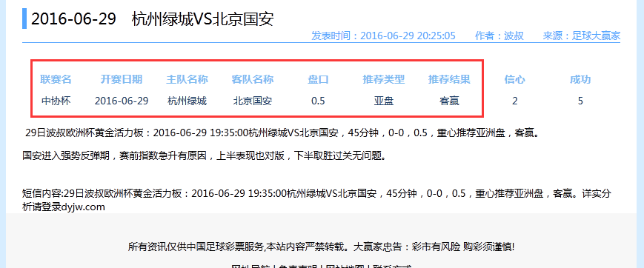Select the 北京国安 cell under 客队名称
This screenshot has height=268, width=644.
(253, 101)
